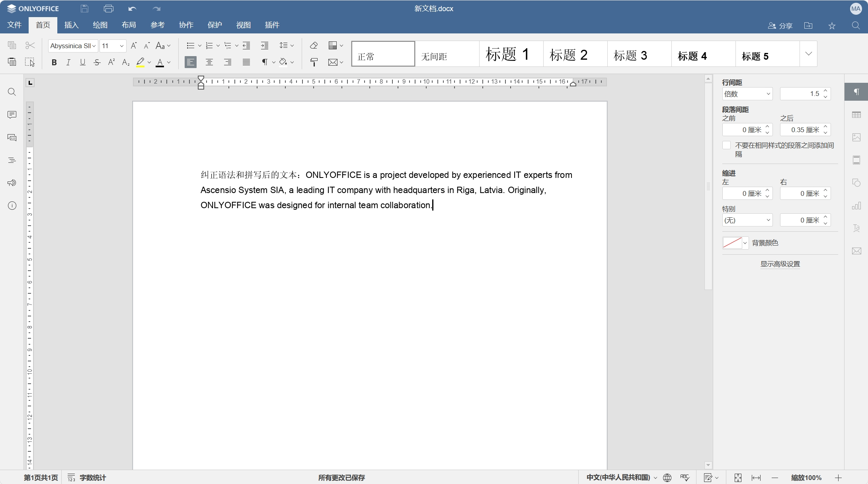Viewport: 868px width, 484px height.
Task: Click the 分享 share button
Action: (780, 25)
